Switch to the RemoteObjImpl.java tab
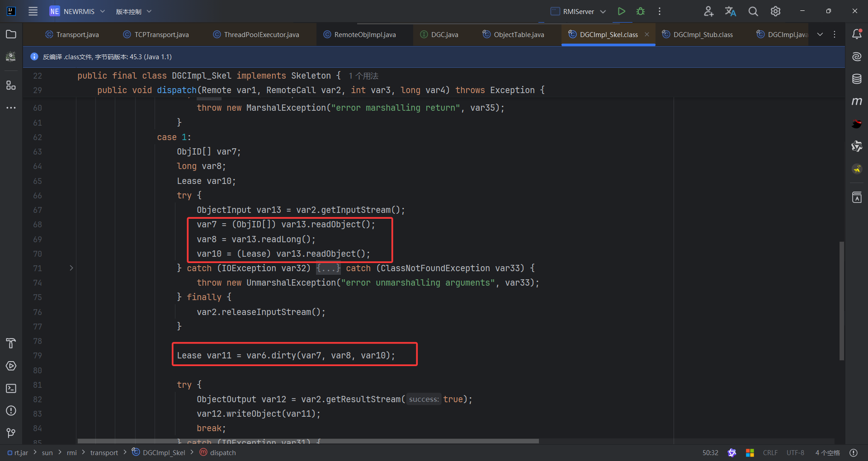Viewport: 868px width, 461px height. coord(360,34)
